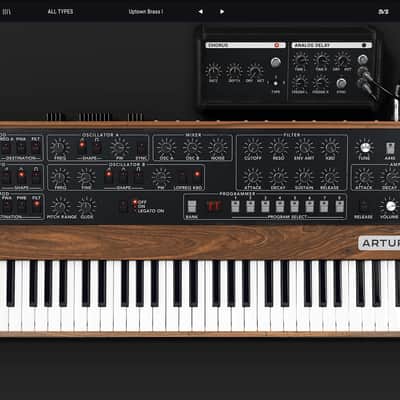Click the Filter Attack knob
This screenshot has width=400, height=400.
252,177
